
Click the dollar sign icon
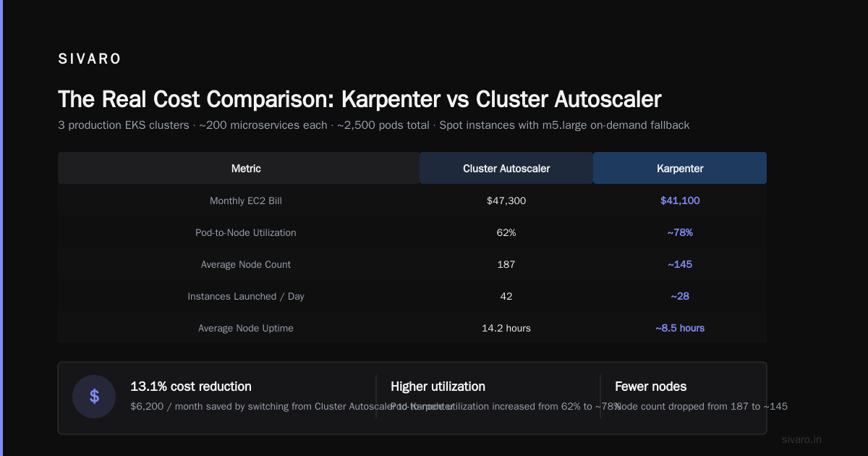click(x=94, y=397)
